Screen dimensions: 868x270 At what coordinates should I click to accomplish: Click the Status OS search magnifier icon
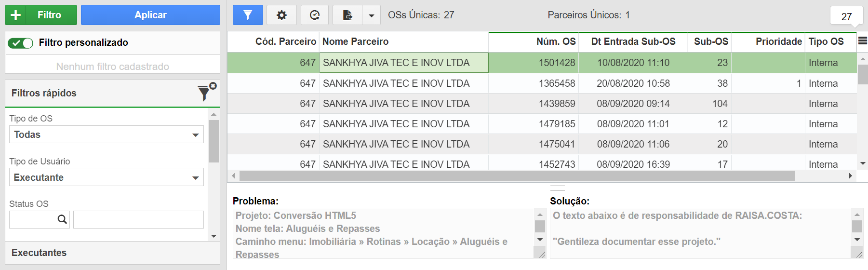pyautogui.click(x=62, y=219)
